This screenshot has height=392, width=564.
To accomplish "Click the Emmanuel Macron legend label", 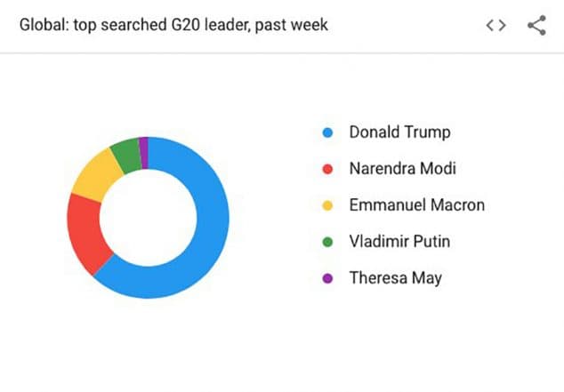I will 417,205.
